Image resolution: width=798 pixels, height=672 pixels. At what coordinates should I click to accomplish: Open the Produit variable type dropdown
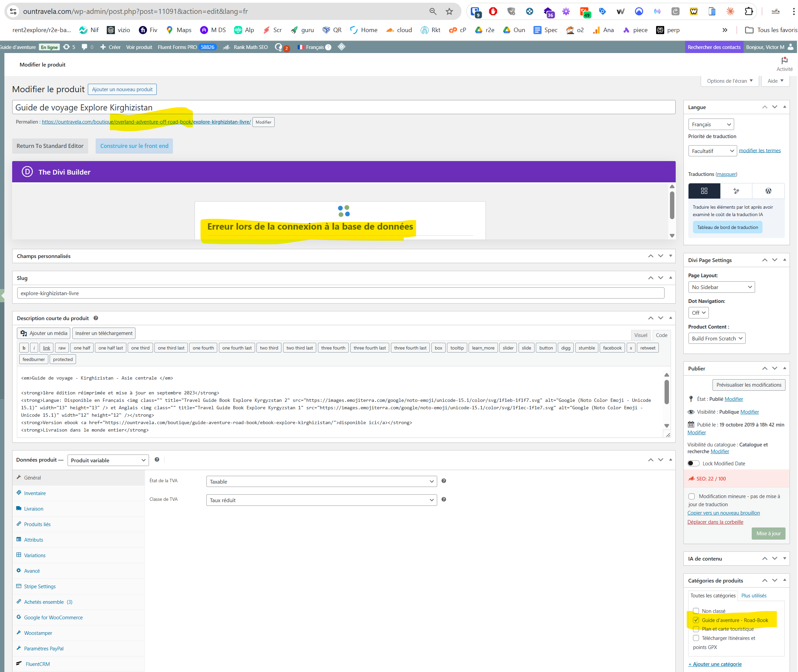point(108,460)
